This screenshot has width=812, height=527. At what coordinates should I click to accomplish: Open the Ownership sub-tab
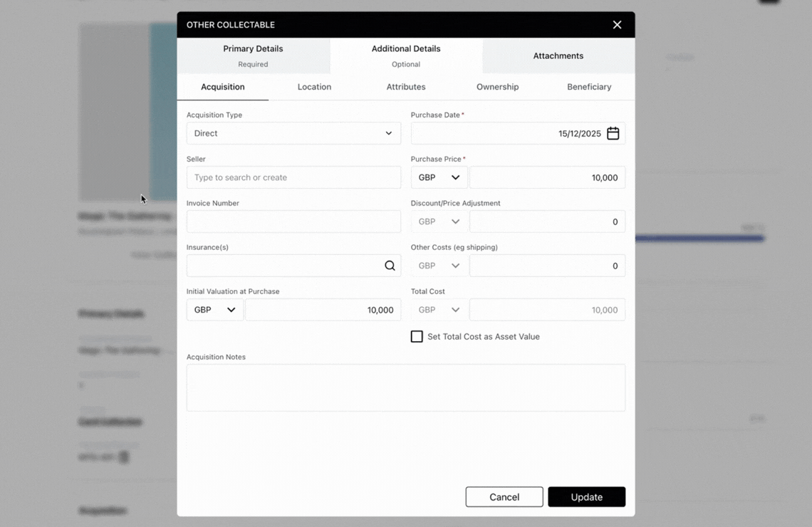click(x=497, y=87)
